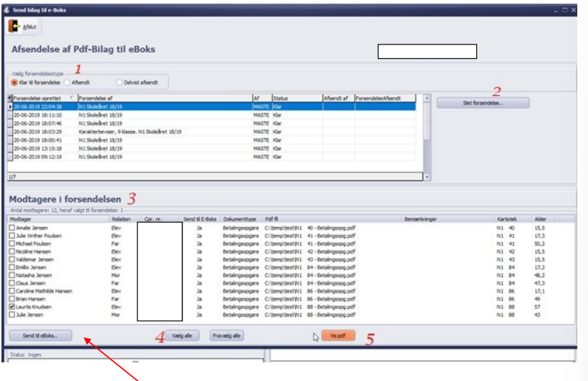Tick the checkbox for Caroline Mathilde Hansen
Viewport: 588px width, 381px height.
tap(11, 290)
